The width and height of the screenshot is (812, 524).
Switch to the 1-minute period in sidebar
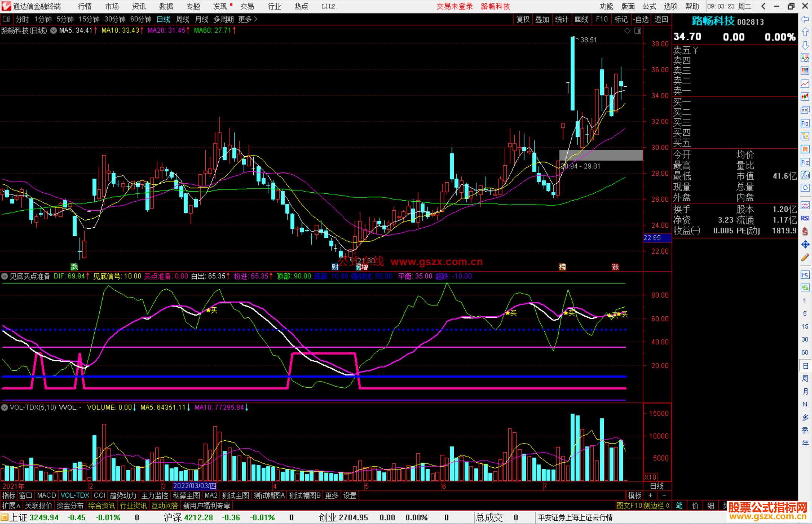(804, 301)
